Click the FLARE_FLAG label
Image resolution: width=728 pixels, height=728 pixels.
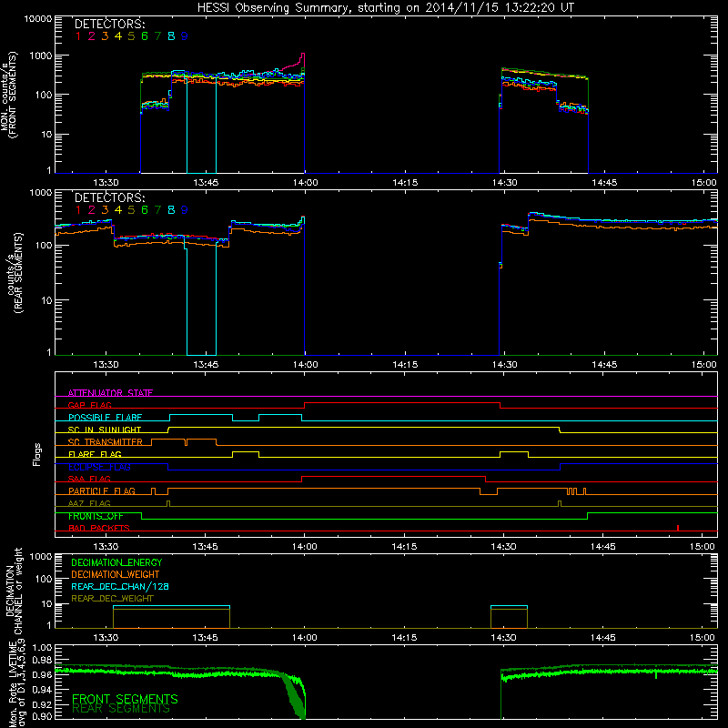point(95,454)
